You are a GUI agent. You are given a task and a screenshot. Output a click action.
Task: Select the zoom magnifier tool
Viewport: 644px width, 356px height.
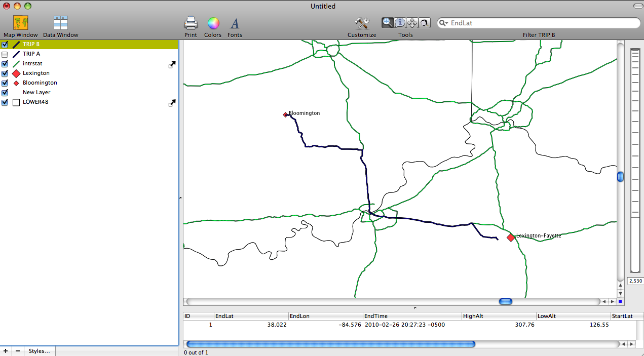pyautogui.click(x=388, y=23)
